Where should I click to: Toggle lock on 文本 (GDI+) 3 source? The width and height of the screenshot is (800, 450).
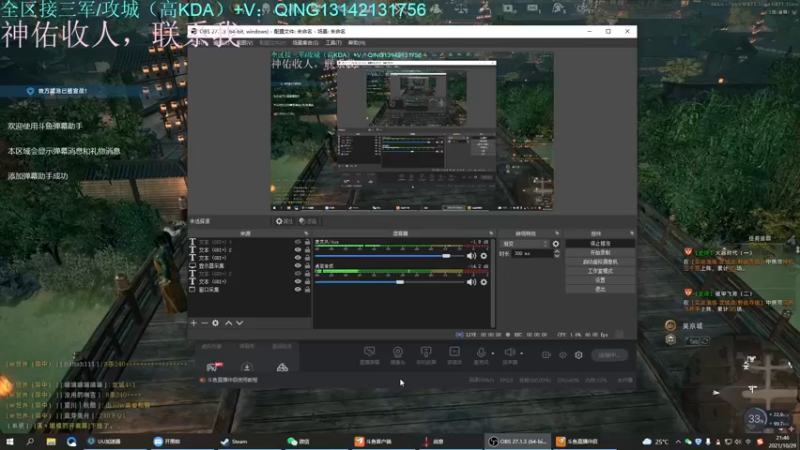coord(307,242)
